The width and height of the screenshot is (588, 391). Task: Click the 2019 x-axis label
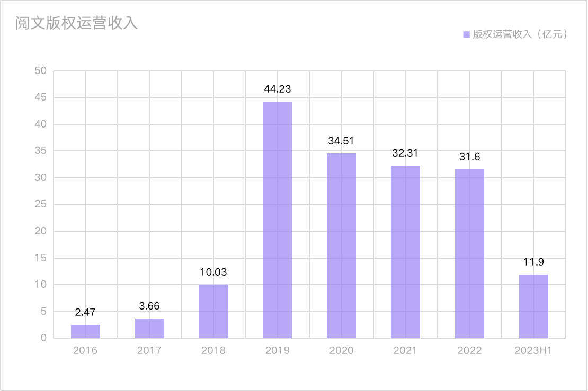tap(277, 350)
